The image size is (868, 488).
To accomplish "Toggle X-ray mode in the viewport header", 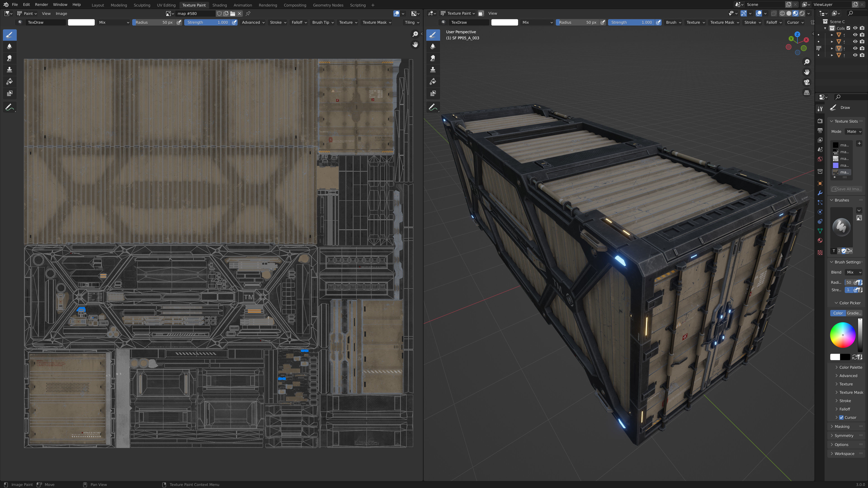I will click(x=774, y=14).
